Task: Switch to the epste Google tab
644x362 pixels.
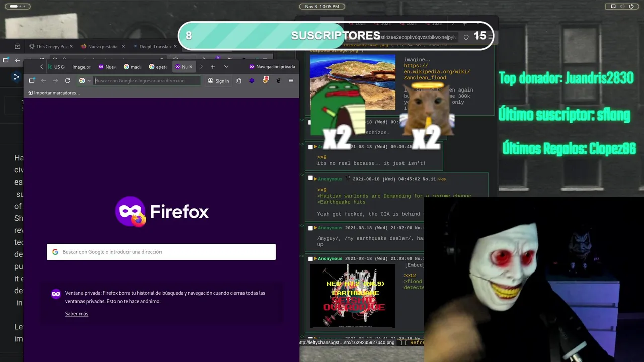Action: tap(158, 67)
